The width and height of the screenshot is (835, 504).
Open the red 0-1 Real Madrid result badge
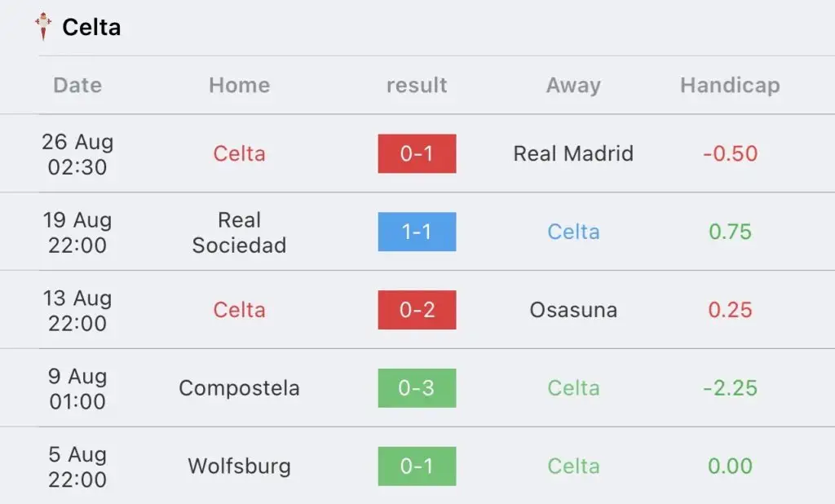point(417,153)
